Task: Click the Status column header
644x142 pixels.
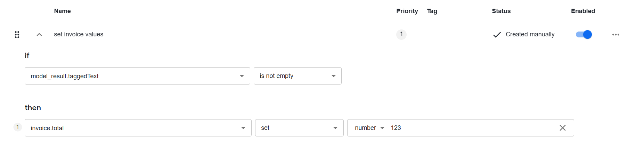Action: (501, 11)
